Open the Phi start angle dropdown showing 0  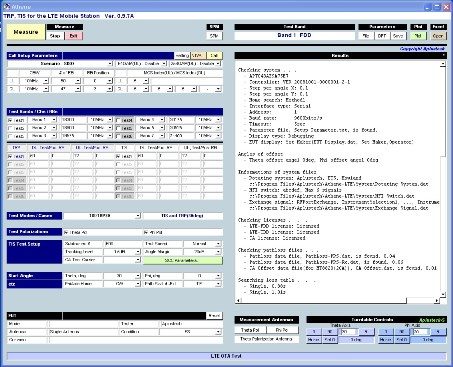tap(218, 276)
